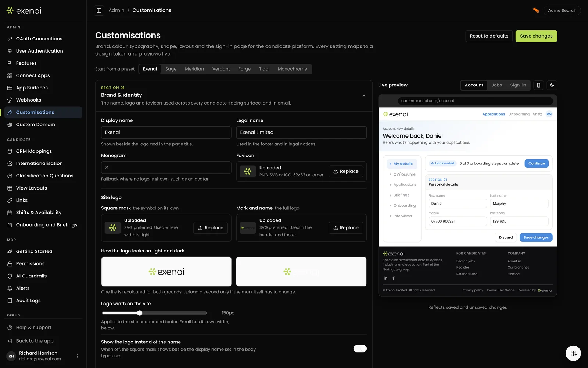Open CRM Mappings page

43,151
